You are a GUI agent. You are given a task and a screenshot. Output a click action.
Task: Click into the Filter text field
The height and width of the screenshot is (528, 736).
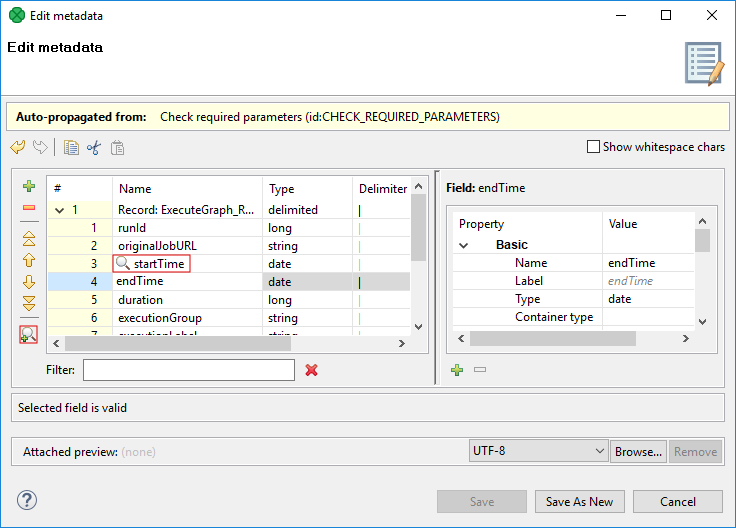188,370
